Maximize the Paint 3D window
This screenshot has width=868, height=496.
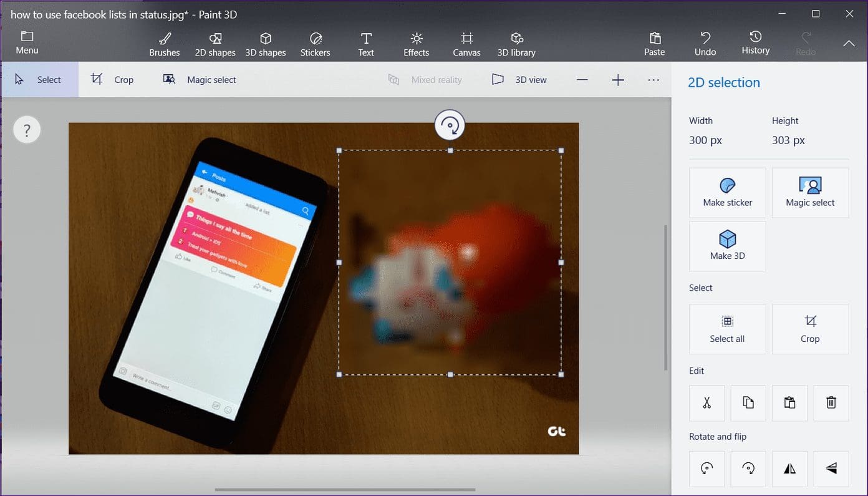tap(816, 14)
